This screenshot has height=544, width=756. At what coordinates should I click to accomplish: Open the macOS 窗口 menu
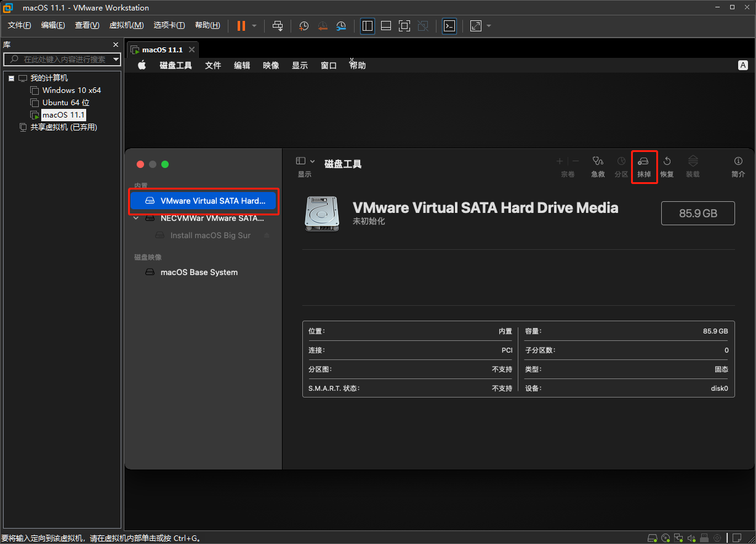[x=329, y=65]
